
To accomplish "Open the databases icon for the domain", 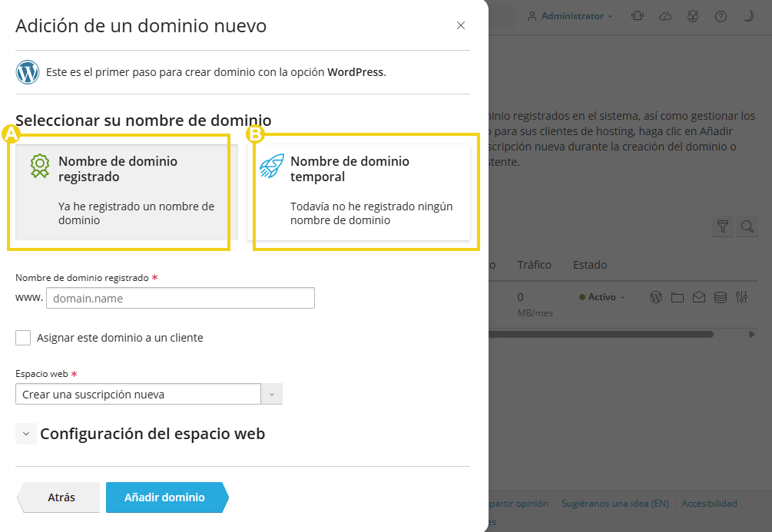I will click(x=720, y=297).
